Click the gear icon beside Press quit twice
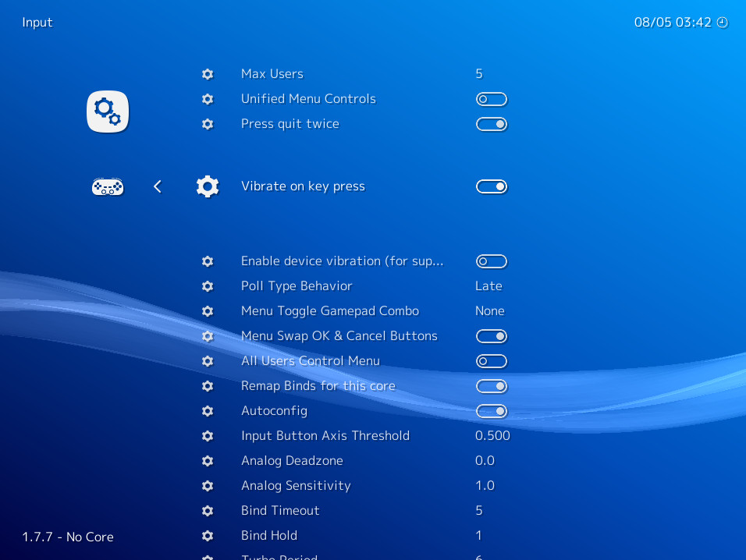The image size is (746, 560). pos(208,124)
